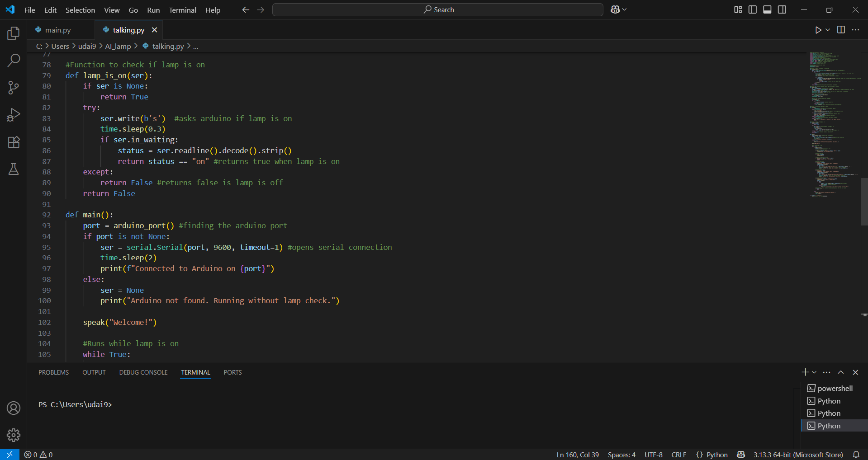This screenshot has height=460, width=868.
Task: Open errors and warnings count in status bar
Action: point(38,455)
